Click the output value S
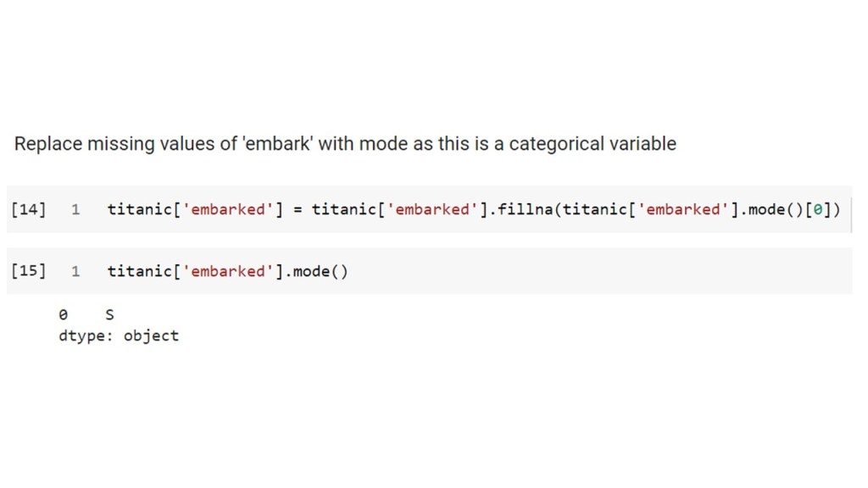The width and height of the screenshot is (868, 488). (108, 315)
